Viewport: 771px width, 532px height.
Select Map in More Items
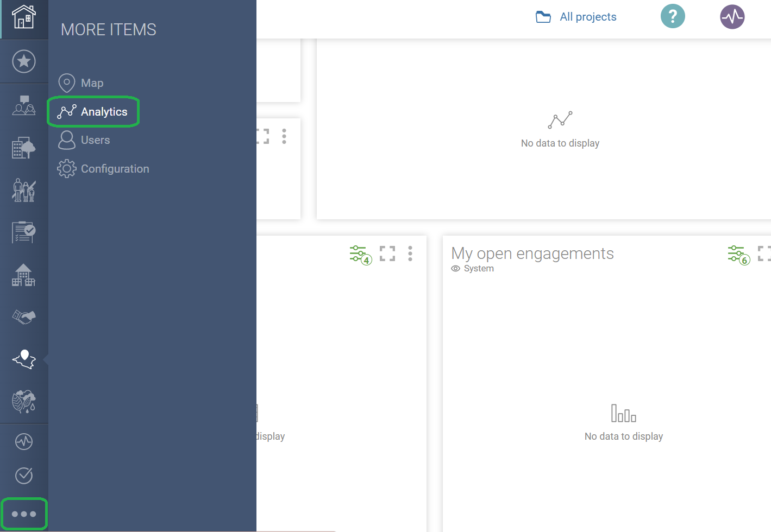point(81,83)
